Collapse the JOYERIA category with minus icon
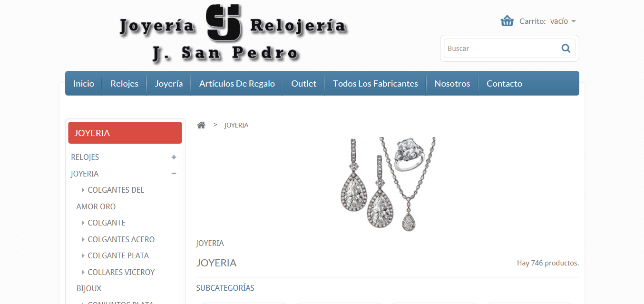The width and height of the screenshot is (644, 304). [174, 174]
